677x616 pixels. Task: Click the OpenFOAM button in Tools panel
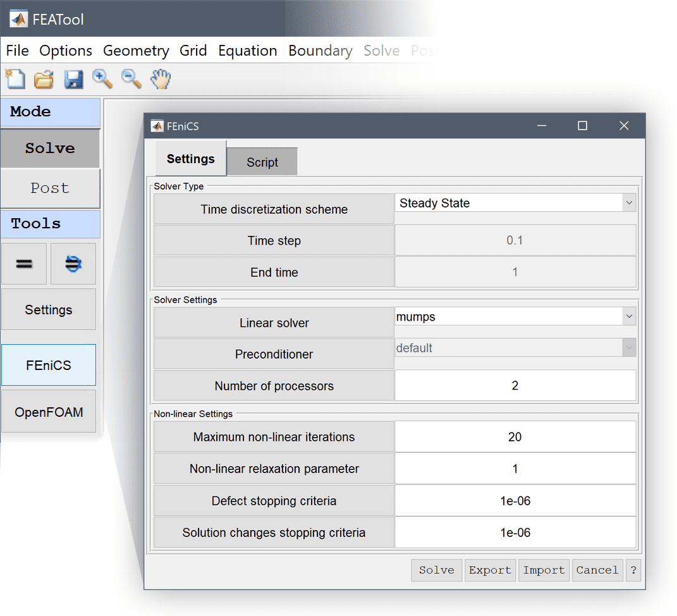(48, 412)
